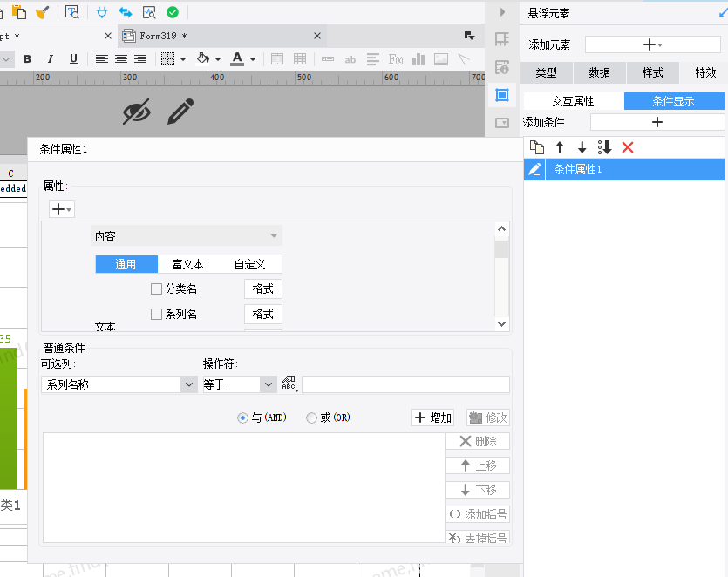The height and width of the screenshot is (577, 728).
Task: Click the hidden eye icon on canvas
Action: click(137, 112)
